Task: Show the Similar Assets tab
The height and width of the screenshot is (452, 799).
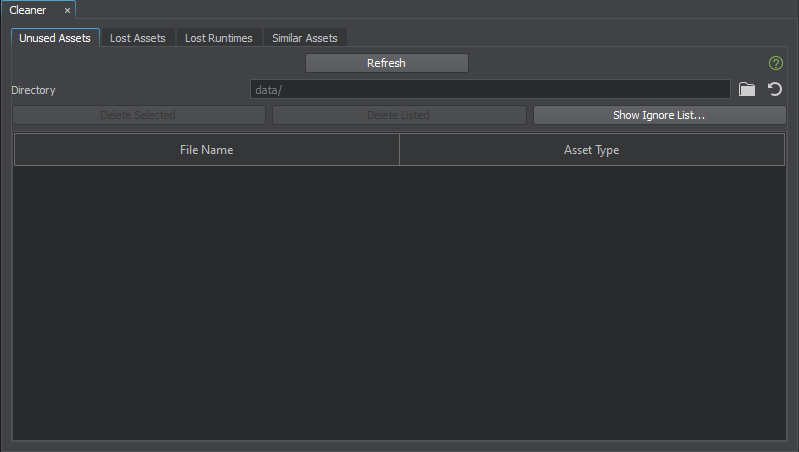Action: point(305,38)
